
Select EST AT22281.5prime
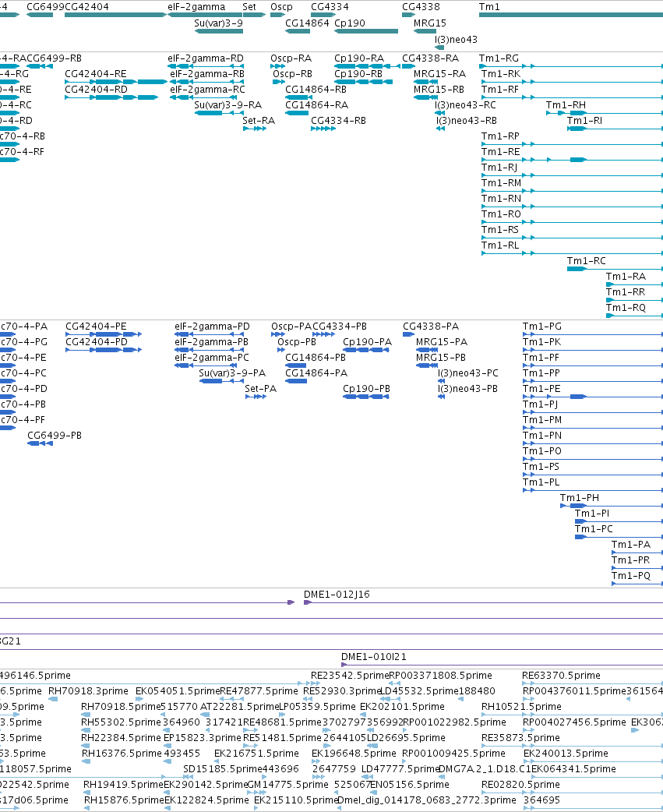240,706
